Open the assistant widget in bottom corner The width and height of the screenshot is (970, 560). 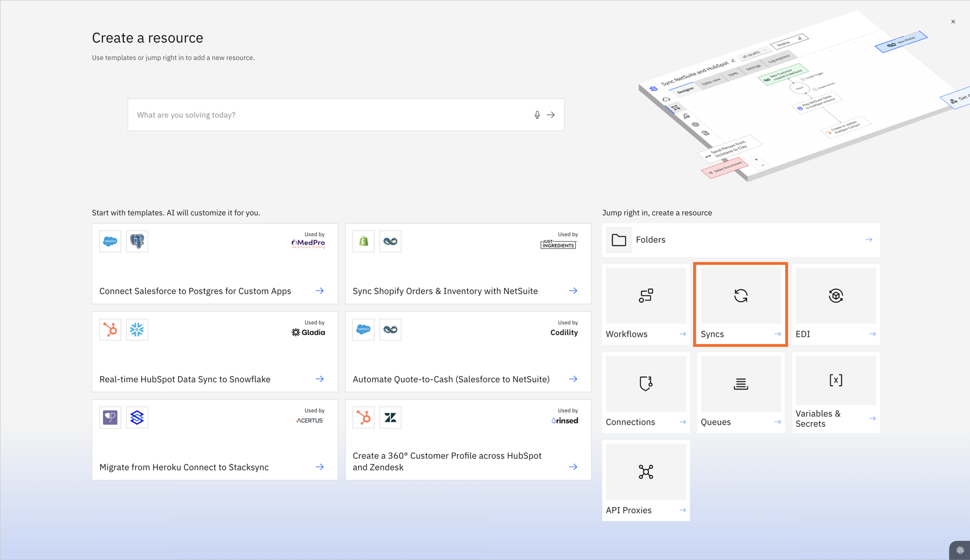(960, 550)
